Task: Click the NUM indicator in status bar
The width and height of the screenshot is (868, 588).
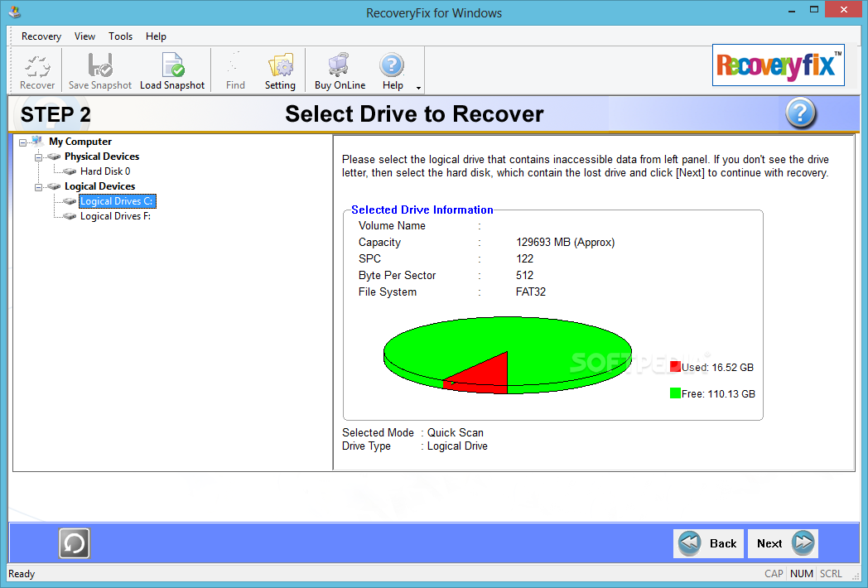Action: (802, 574)
